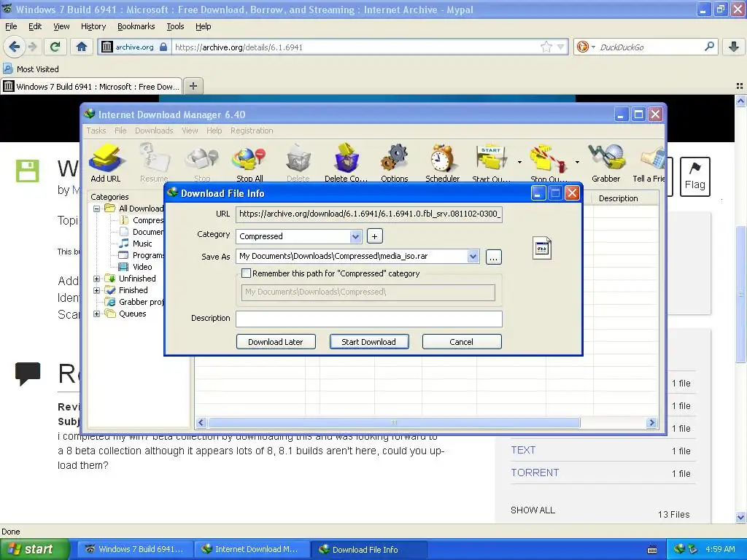Open the browser File menu
Viewport: 747px width, 560px height.
[x=11, y=26]
